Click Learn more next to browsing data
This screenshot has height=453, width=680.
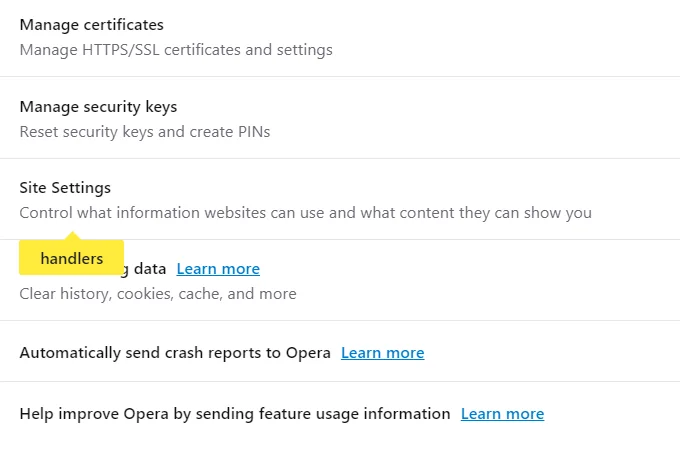coord(218,269)
